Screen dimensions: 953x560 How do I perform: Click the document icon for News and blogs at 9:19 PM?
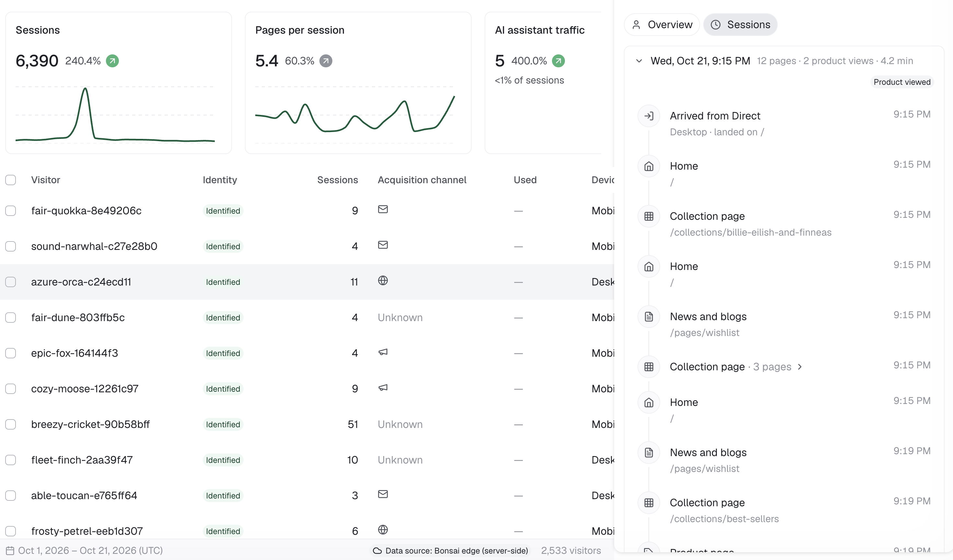tap(649, 453)
